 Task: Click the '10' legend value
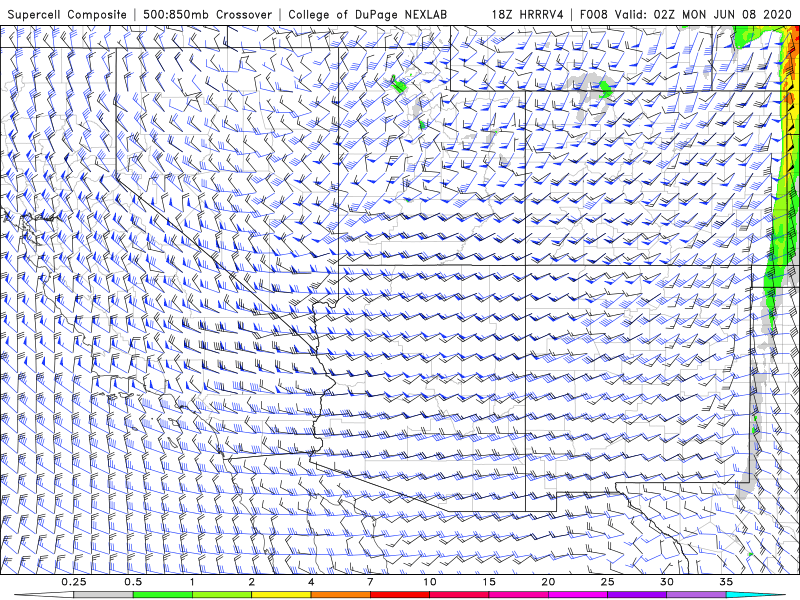pos(430,582)
